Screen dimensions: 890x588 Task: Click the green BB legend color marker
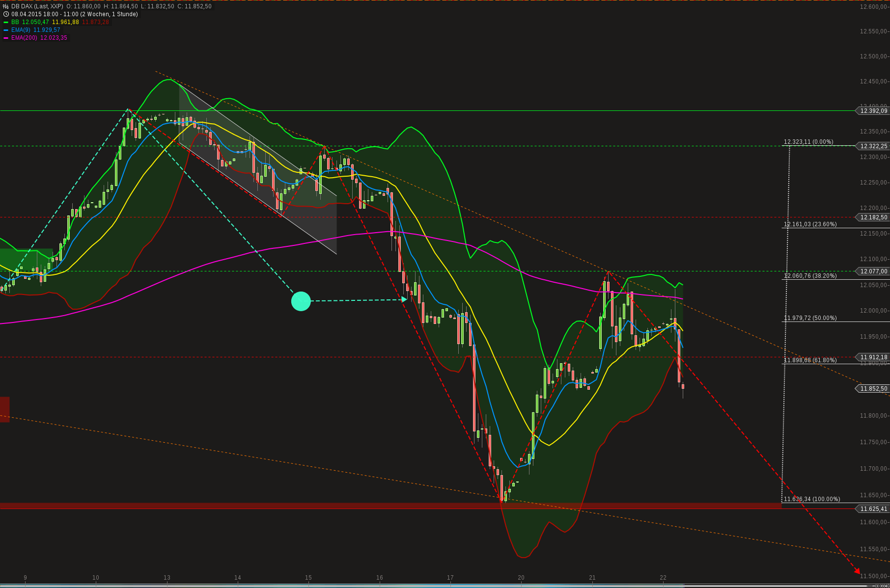coord(6,22)
